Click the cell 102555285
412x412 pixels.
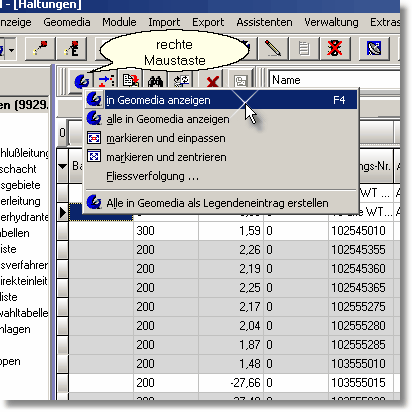tap(361, 345)
